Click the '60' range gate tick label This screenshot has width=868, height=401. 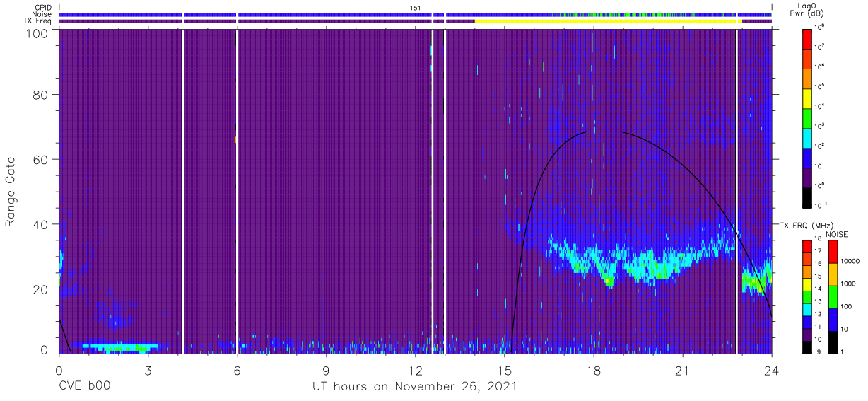coord(41,159)
